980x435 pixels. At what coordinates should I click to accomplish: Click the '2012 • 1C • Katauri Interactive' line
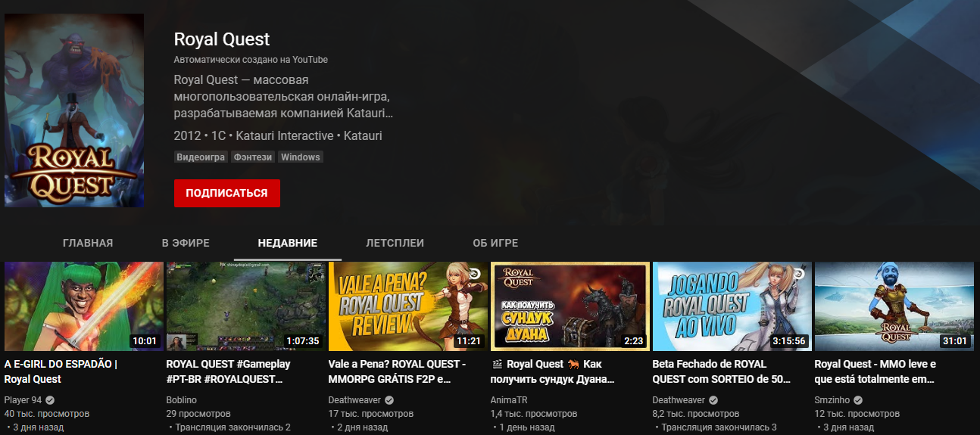coord(278,136)
